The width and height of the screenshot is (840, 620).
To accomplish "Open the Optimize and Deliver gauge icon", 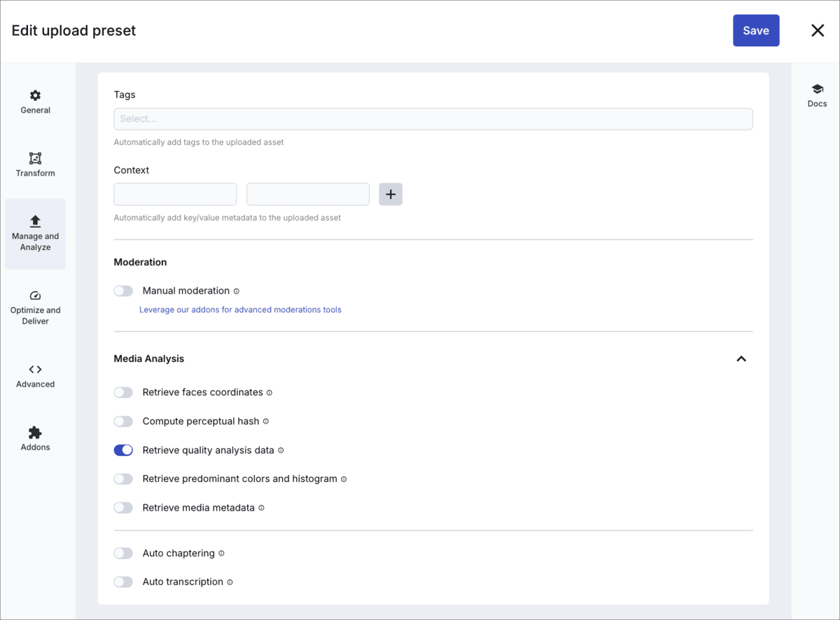I will (35, 296).
